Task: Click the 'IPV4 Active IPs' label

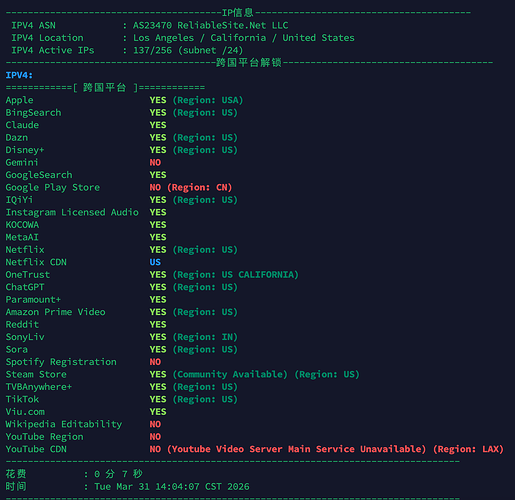Action: click(53, 50)
